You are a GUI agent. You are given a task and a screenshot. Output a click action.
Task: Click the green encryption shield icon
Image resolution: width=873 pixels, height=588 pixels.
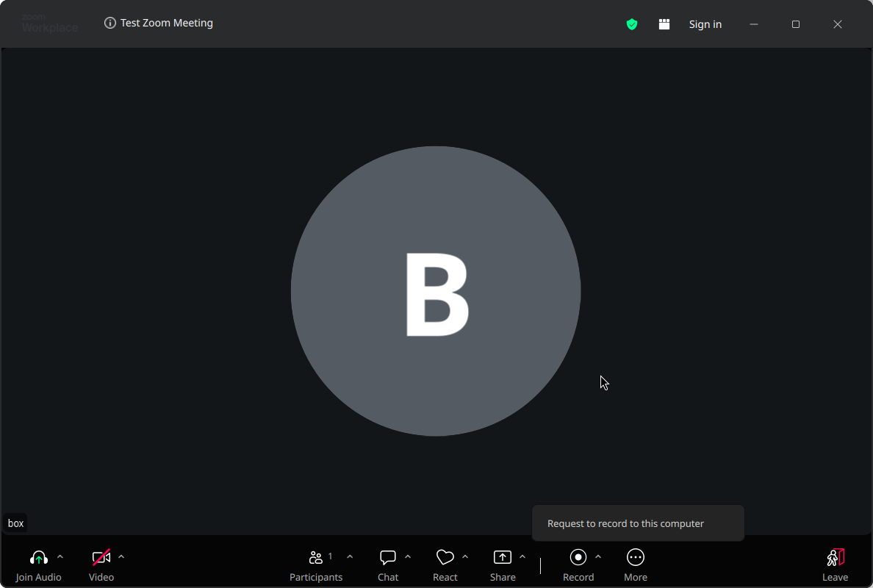632,24
